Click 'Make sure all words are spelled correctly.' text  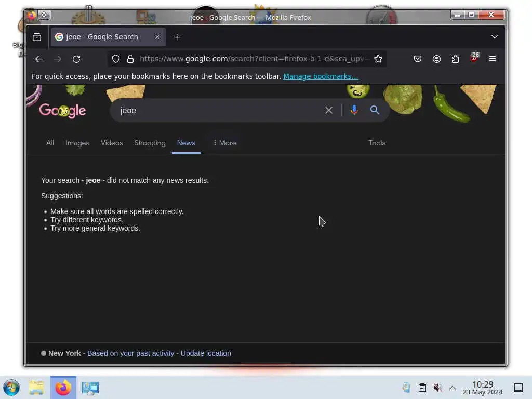[x=117, y=211]
